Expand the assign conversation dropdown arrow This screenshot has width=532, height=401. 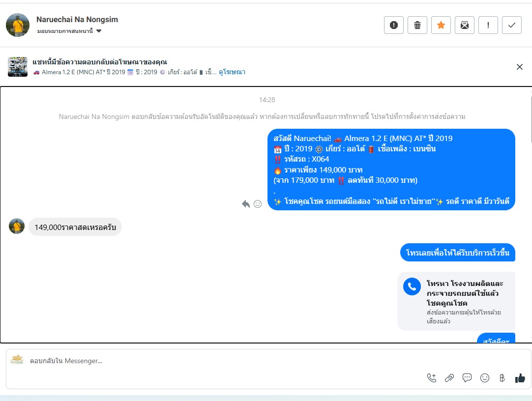[99, 31]
